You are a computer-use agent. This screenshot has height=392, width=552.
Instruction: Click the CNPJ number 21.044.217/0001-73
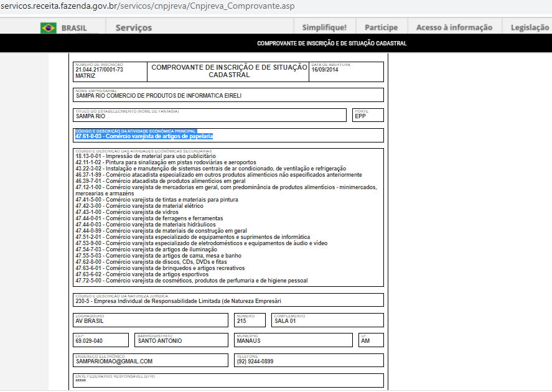(x=99, y=70)
